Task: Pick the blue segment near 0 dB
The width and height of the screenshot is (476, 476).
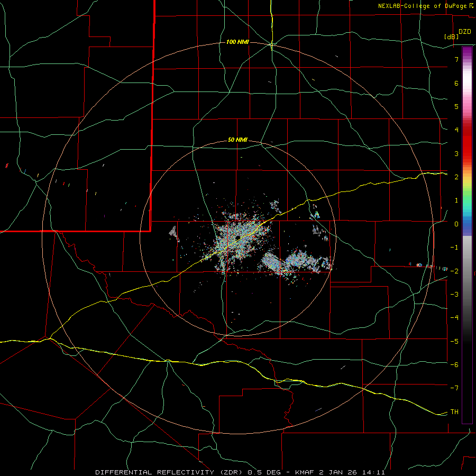Action: point(467,226)
